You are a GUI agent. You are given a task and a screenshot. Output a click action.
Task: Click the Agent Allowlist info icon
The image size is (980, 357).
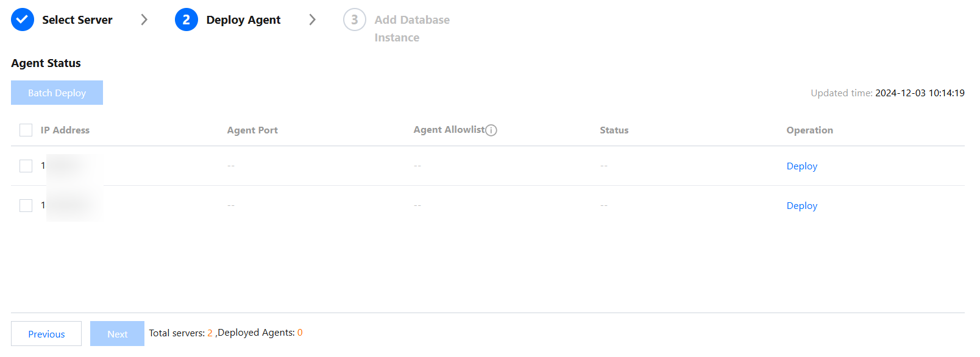[491, 130]
